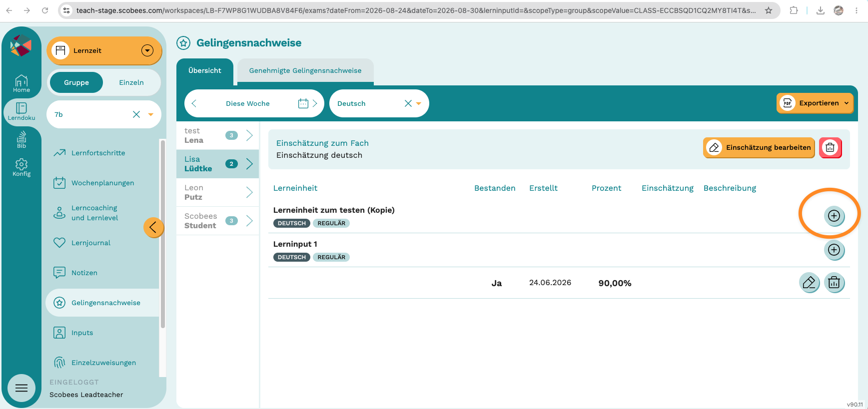
Task: Add entry for Lerninput 1
Action: pyautogui.click(x=834, y=250)
